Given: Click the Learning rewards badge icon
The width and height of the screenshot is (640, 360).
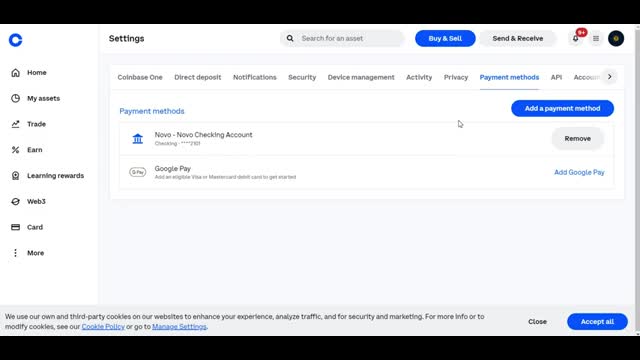Looking at the screenshot, I should click(x=16, y=176).
